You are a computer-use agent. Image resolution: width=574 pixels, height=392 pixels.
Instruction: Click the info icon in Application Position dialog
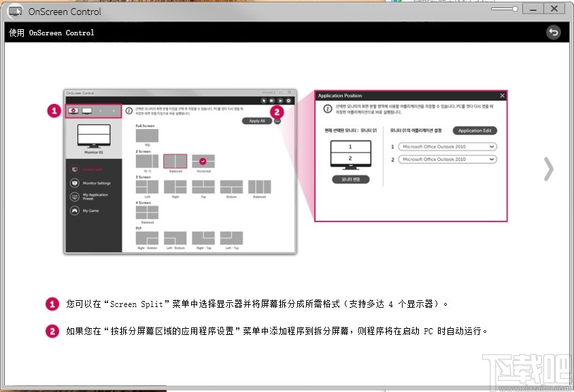click(327, 109)
